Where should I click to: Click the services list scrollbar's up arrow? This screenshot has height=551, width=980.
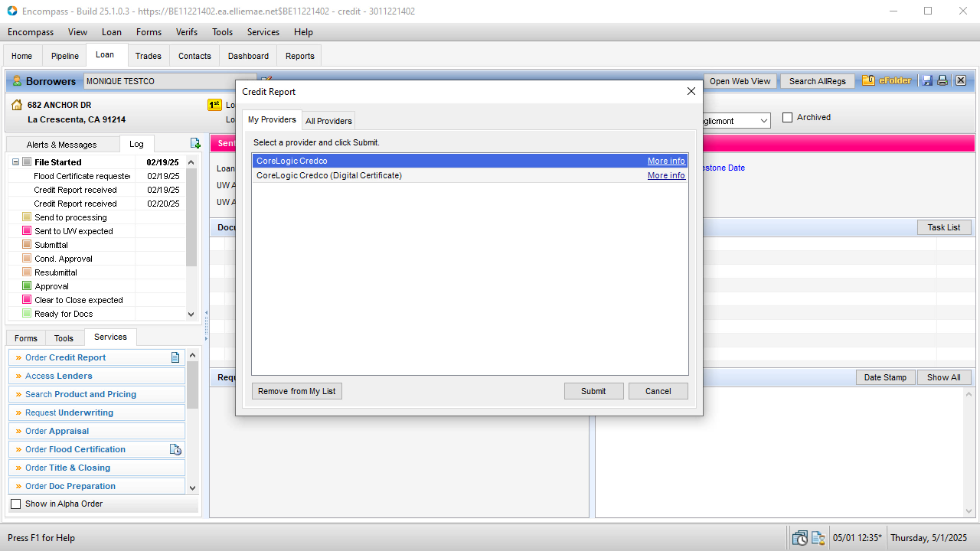(x=192, y=355)
